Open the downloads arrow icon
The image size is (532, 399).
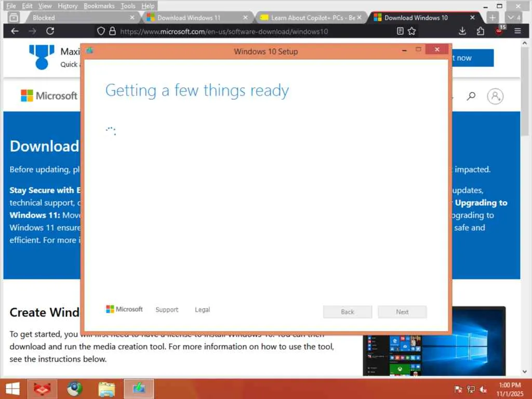point(462,31)
